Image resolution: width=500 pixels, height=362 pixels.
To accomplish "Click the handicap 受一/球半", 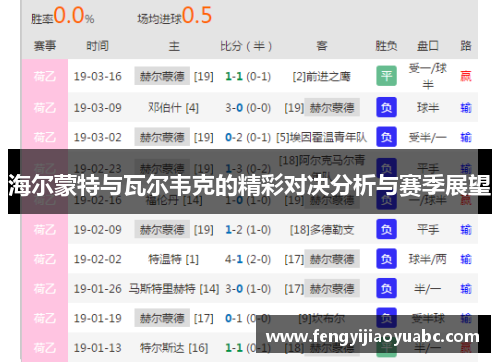I will pyautogui.click(x=428, y=76).
